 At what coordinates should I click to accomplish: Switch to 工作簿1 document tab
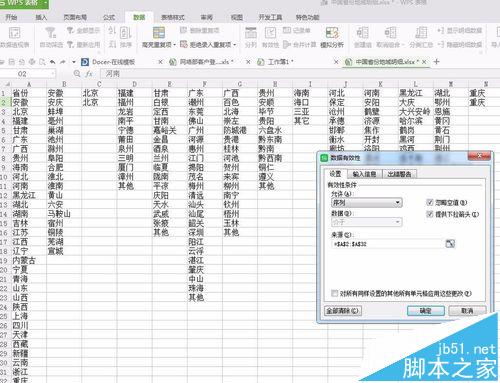(281, 62)
